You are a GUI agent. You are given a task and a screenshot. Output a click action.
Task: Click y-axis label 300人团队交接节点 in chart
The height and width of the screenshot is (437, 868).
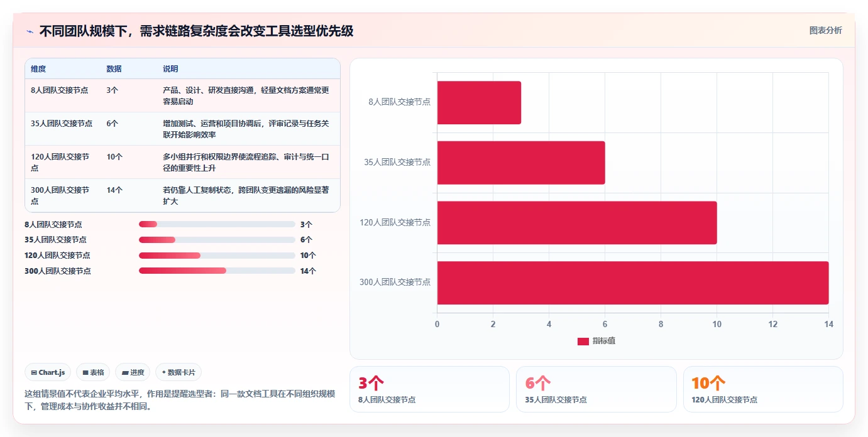coord(395,283)
